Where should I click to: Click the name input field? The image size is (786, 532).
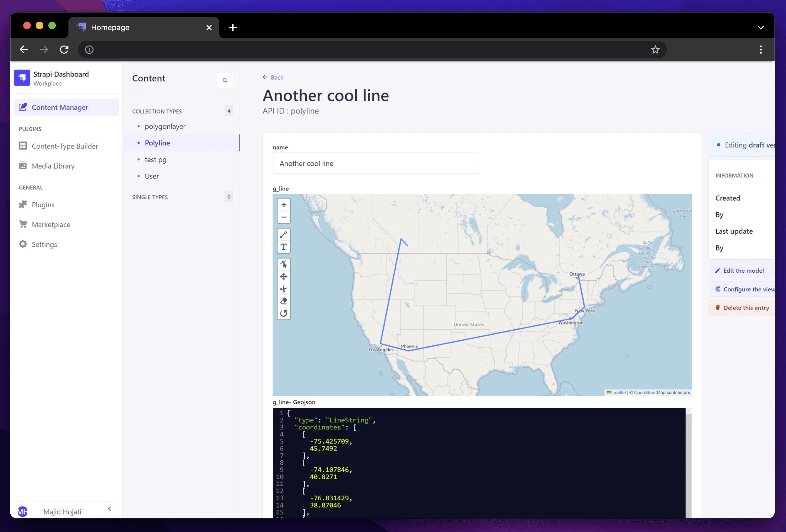pos(375,163)
